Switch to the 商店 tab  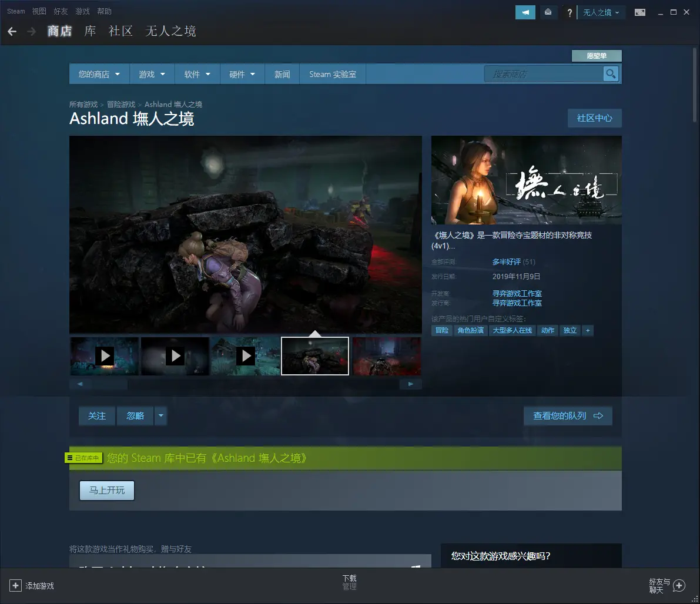point(59,31)
